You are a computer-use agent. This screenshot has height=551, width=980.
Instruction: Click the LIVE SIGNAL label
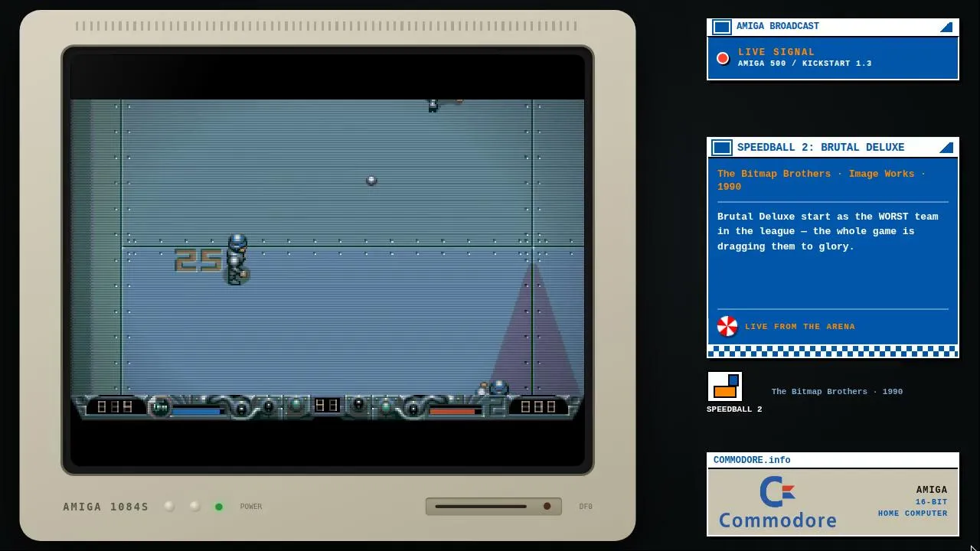(x=776, y=53)
